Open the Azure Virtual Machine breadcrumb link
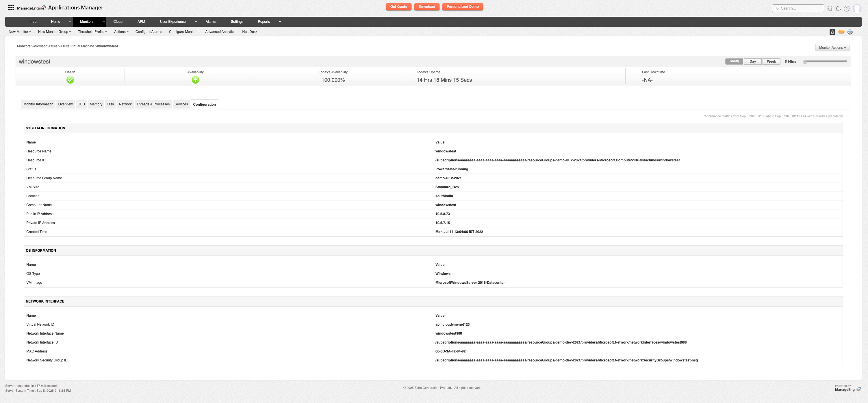The width and height of the screenshot is (868, 403). tap(77, 46)
